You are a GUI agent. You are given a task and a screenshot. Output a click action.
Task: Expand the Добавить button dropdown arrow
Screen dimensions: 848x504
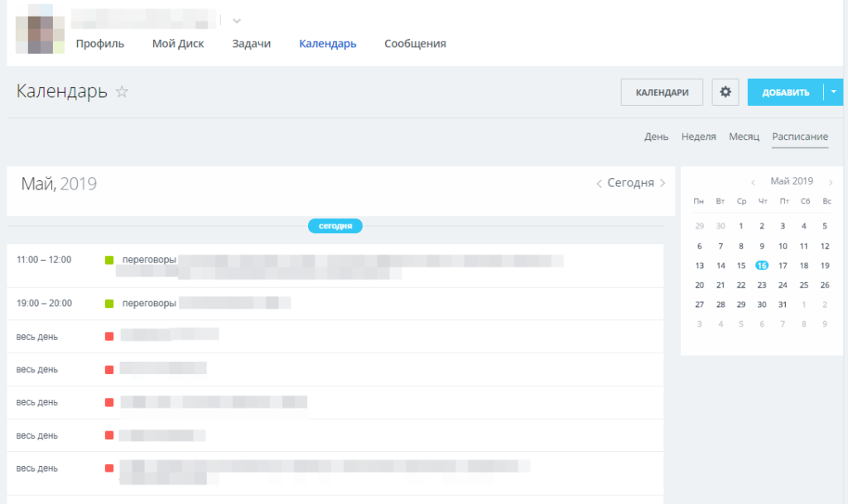(x=833, y=92)
